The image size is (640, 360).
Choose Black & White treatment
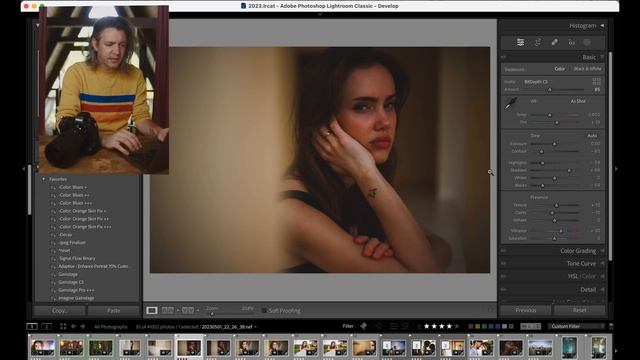tap(587, 69)
